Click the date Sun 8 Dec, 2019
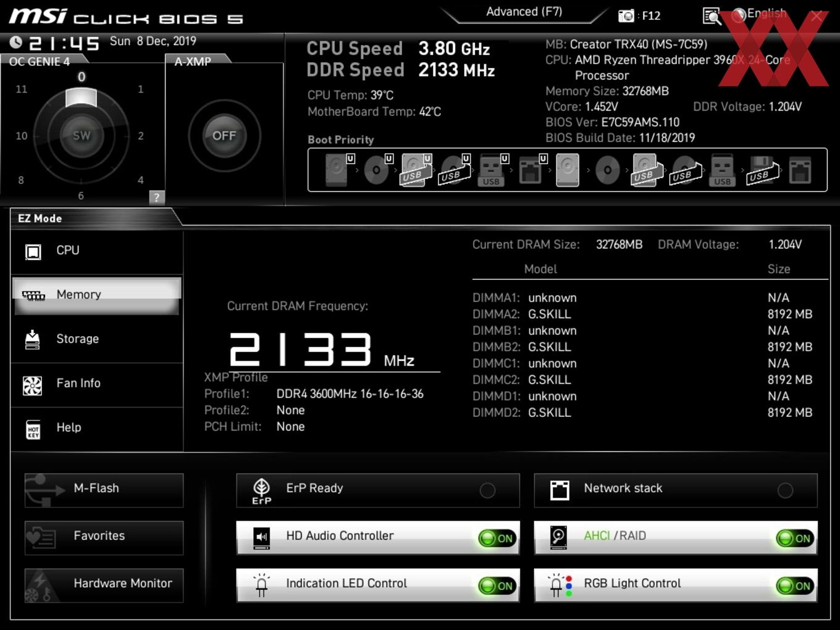This screenshot has height=630, width=840. [153, 41]
